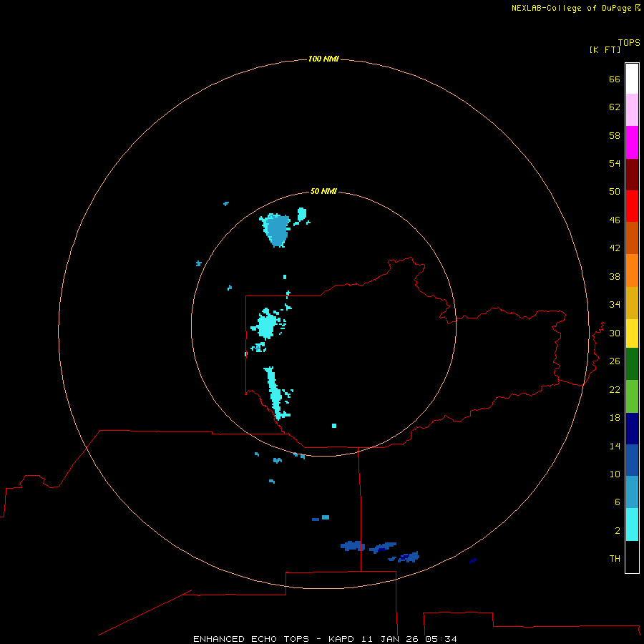The width and height of the screenshot is (644, 644).
Task: Click the legend value 26
Action: tap(615, 361)
